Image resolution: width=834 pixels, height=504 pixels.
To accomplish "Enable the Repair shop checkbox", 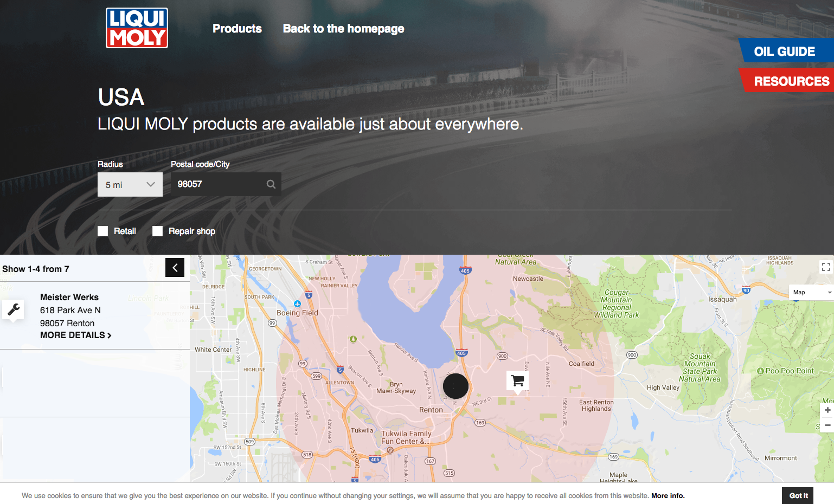I will click(157, 231).
